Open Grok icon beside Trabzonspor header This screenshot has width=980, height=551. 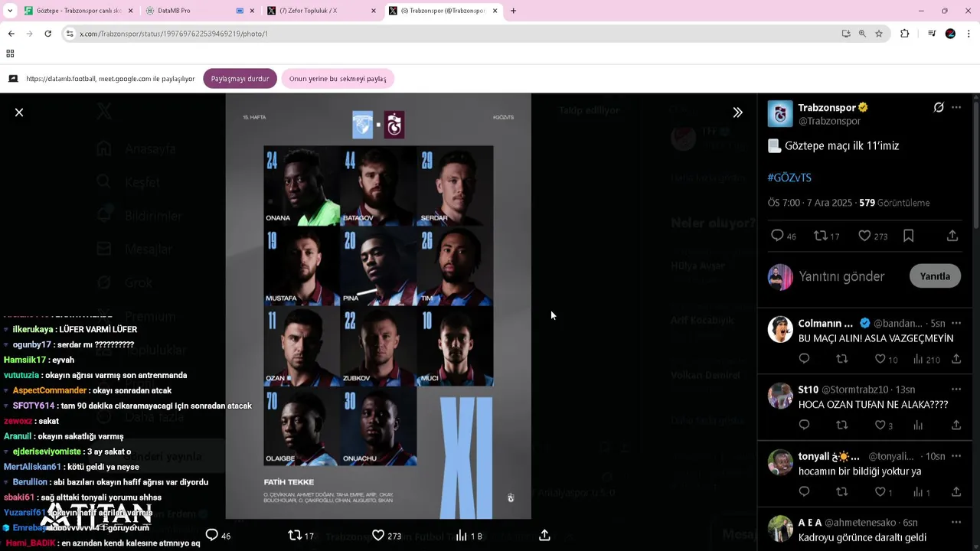point(939,107)
